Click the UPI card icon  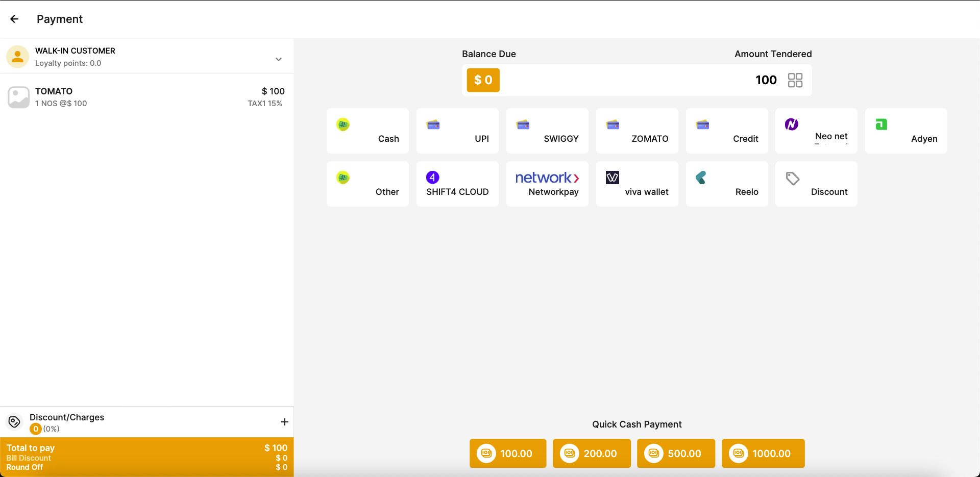[x=433, y=124]
